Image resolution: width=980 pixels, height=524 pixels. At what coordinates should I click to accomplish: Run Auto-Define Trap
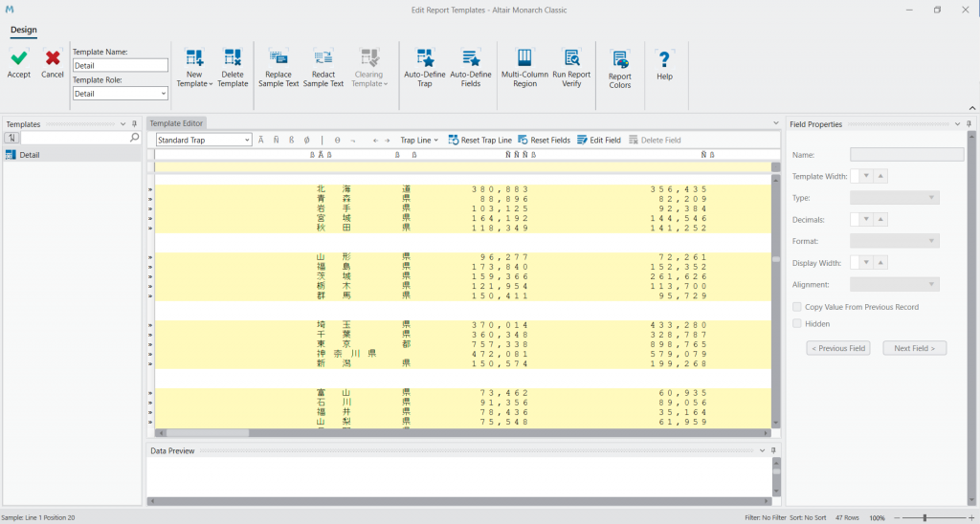pyautogui.click(x=424, y=68)
